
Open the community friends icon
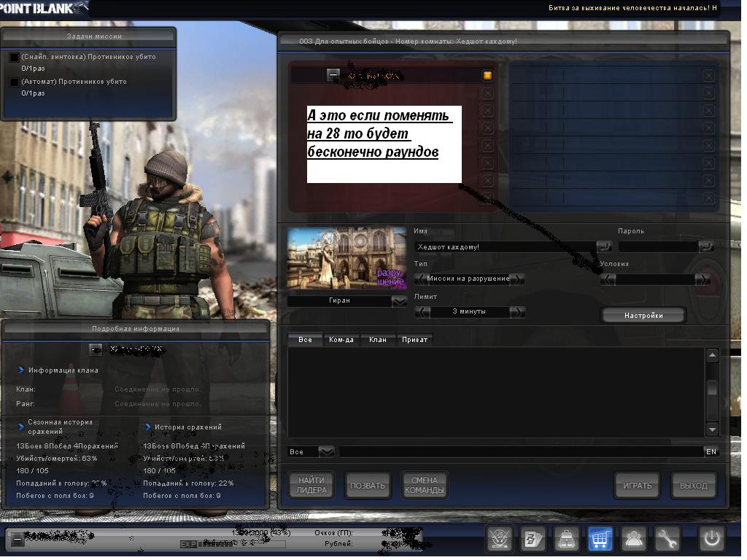(634, 539)
